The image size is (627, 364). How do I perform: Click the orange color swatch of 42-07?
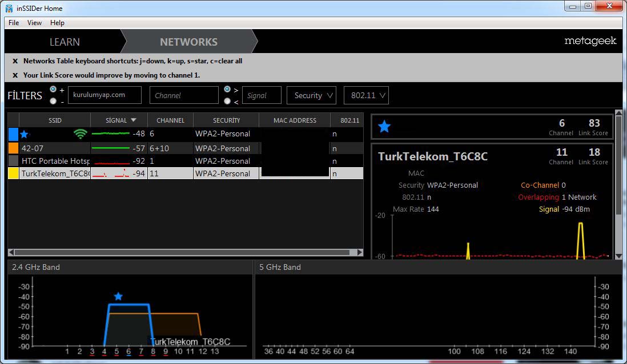(x=13, y=148)
